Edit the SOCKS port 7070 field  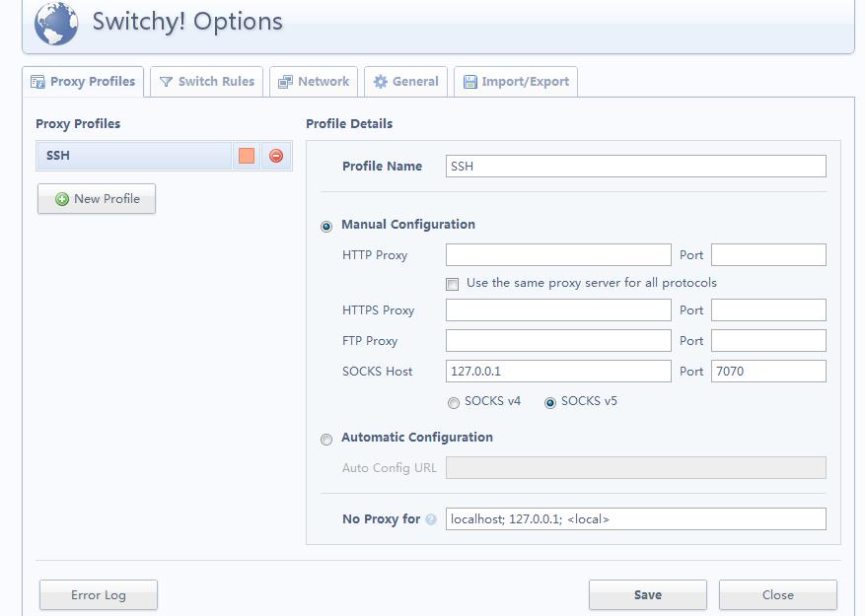[768, 372]
